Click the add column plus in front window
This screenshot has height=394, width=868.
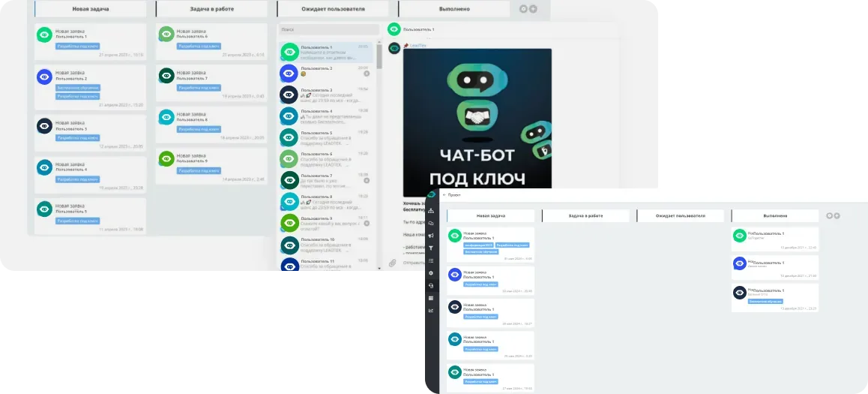(837, 215)
